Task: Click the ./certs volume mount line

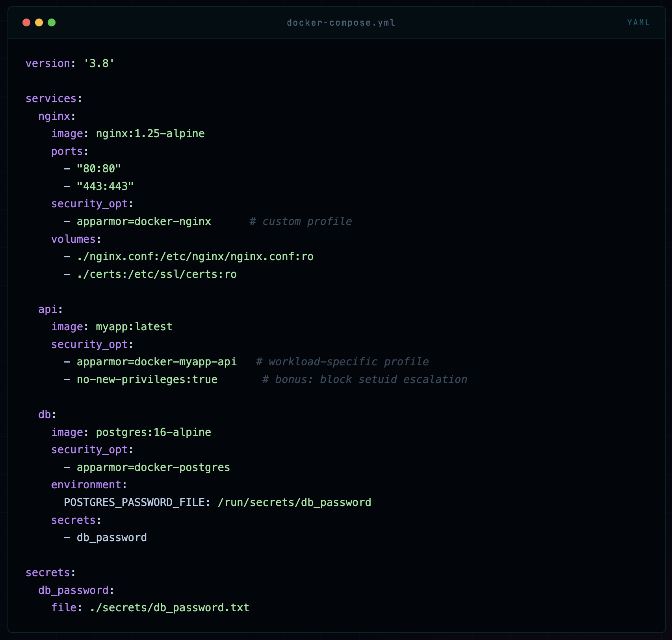Action: 156,274
